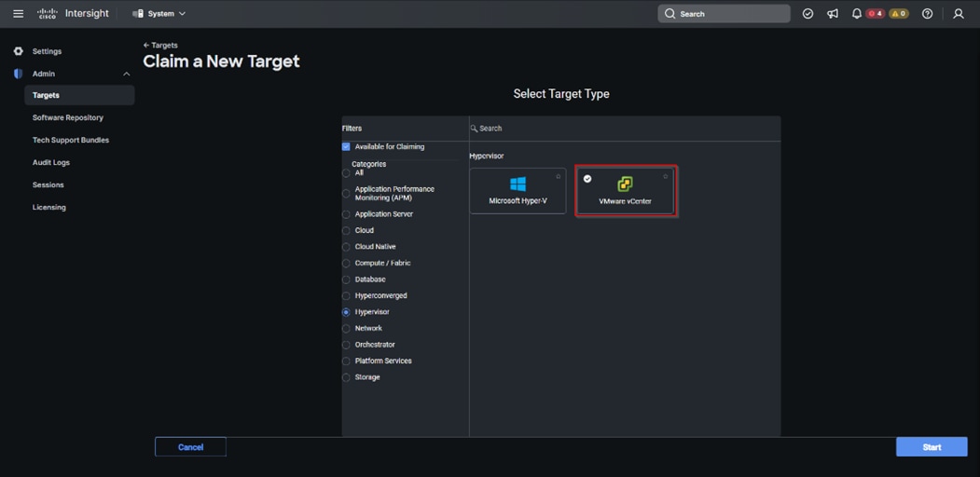The image size is (980, 477).
Task: Collapse the Admin sidebar section
Action: (126, 74)
